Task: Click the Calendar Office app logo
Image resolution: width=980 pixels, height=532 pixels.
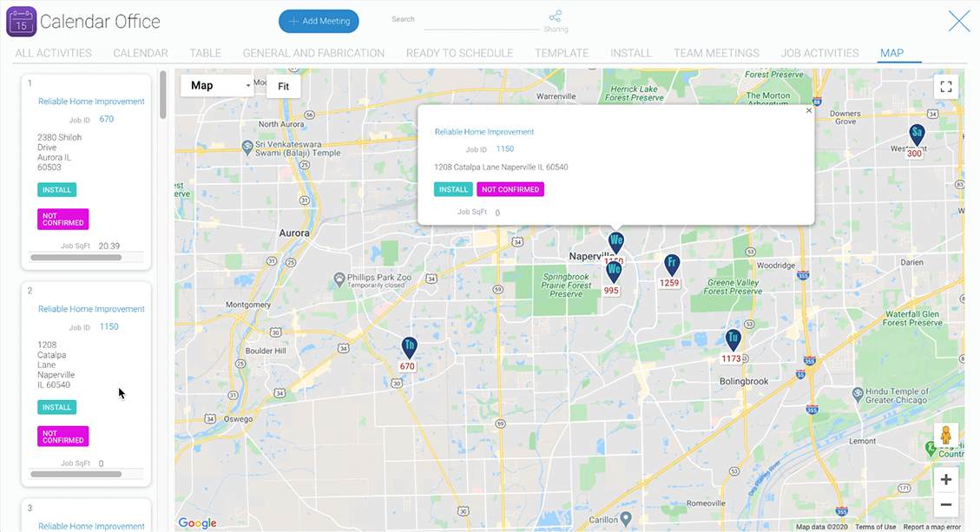Action: [21, 21]
